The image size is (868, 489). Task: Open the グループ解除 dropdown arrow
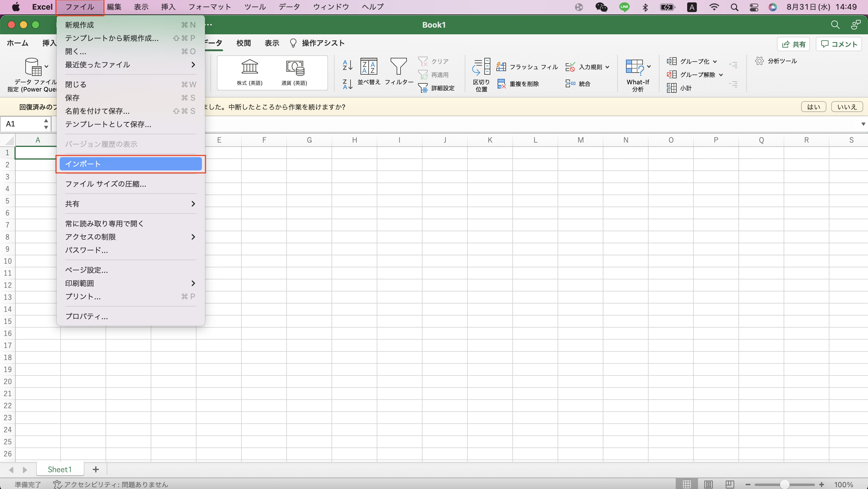click(x=721, y=75)
